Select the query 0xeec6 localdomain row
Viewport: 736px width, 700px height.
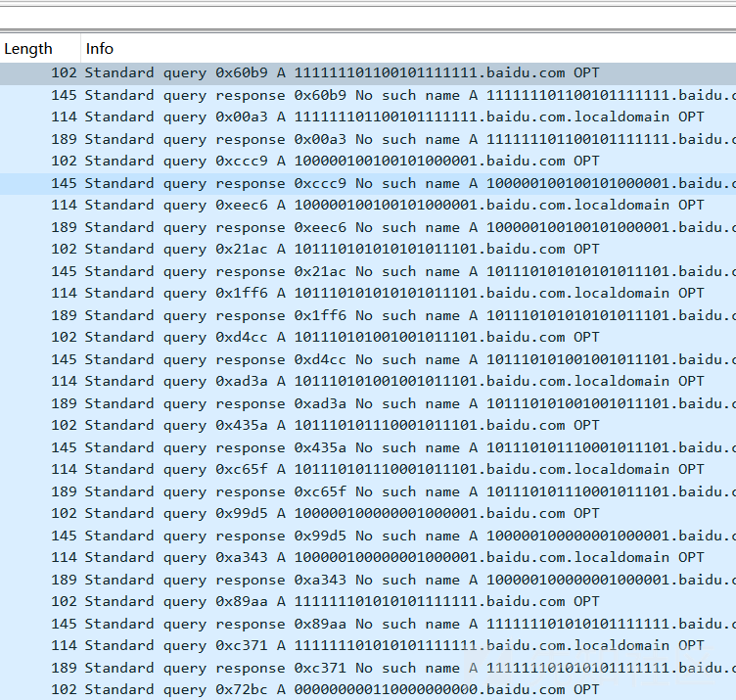coord(368,206)
